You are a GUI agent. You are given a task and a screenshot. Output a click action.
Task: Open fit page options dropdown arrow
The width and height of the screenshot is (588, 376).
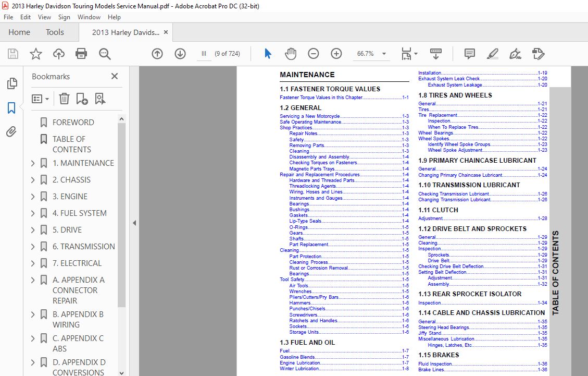point(416,54)
